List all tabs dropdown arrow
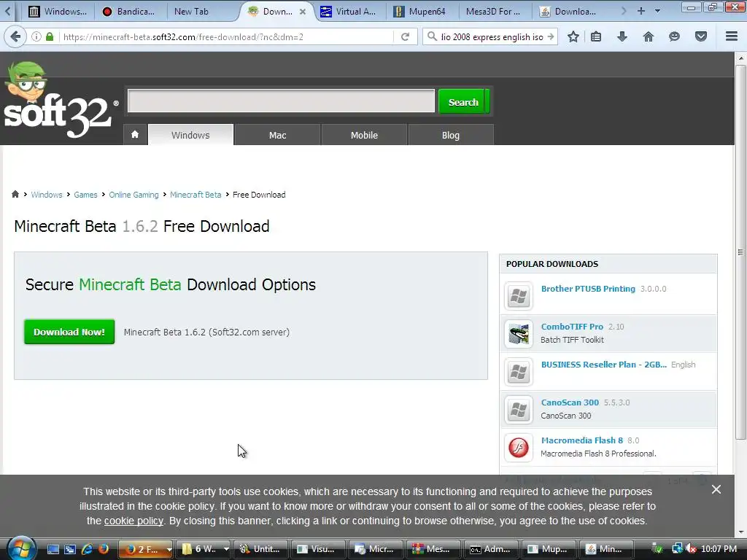This screenshot has width=747, height=560. [x=657, y=10]
